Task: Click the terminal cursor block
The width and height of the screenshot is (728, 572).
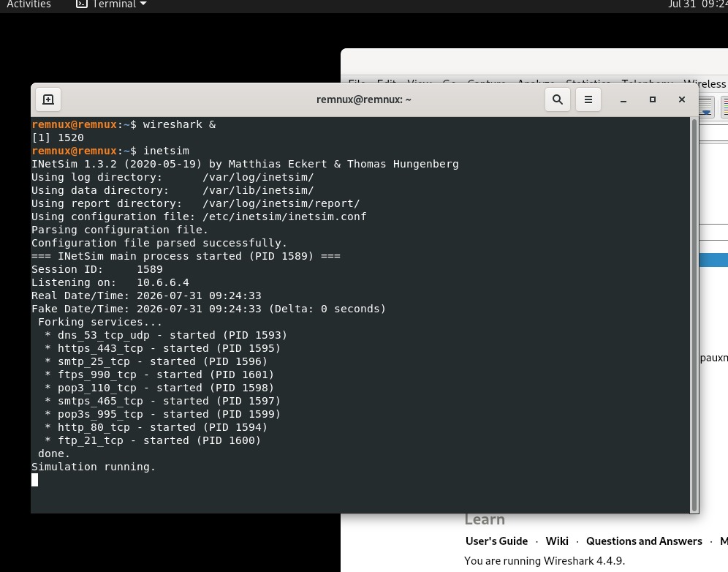Action: coord(35,480)
